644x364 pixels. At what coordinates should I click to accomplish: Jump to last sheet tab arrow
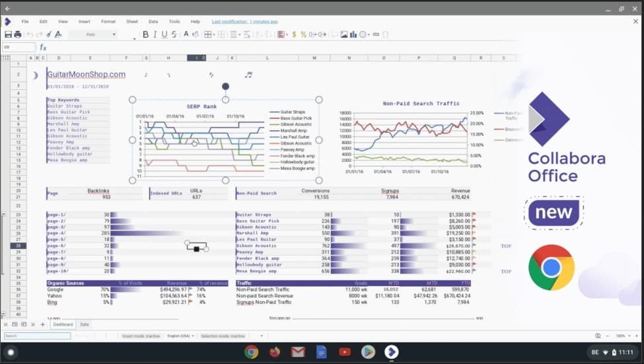[33, 324]
